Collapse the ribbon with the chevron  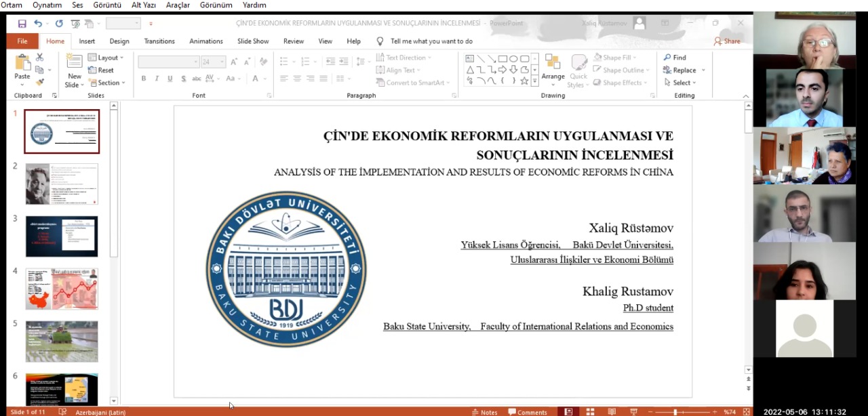(746, 96)
